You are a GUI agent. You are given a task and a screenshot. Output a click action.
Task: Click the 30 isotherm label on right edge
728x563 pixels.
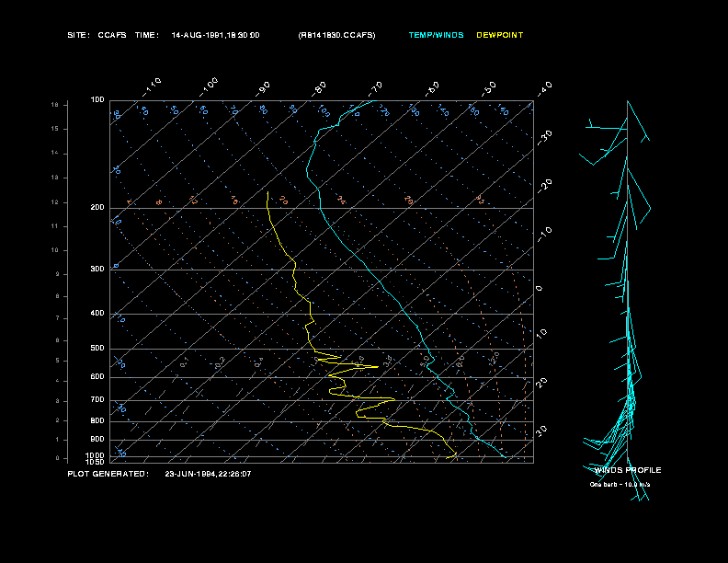click(541, 431)
